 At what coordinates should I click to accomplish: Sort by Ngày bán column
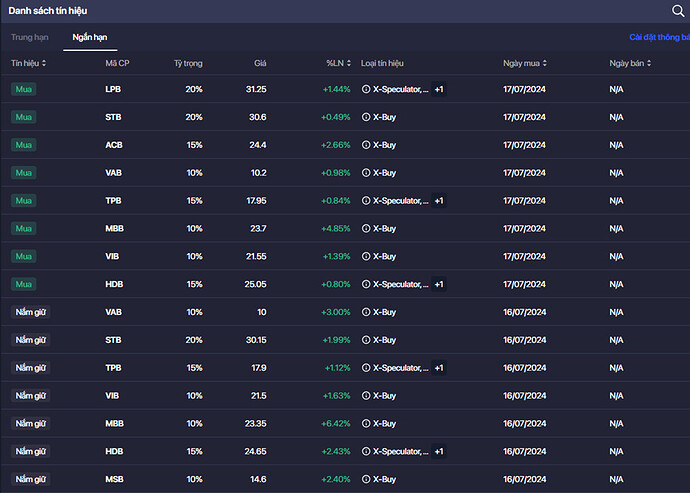tap(630, 63)
